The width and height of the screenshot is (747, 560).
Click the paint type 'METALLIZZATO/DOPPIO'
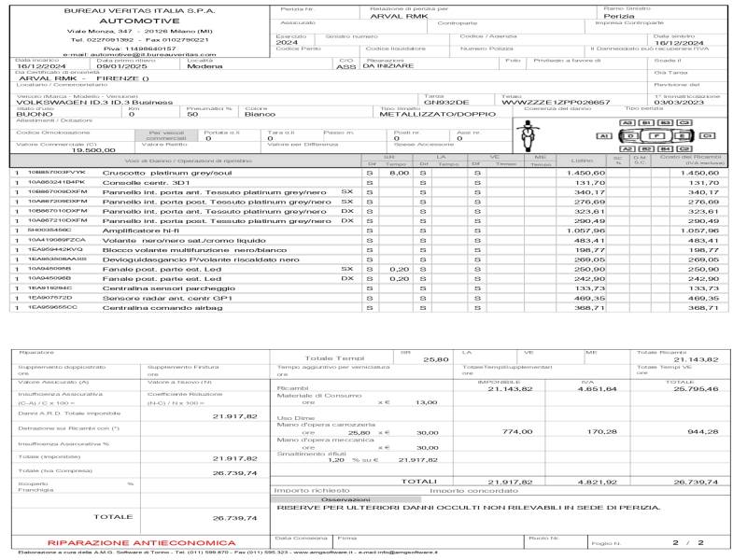tap(437, 114)
